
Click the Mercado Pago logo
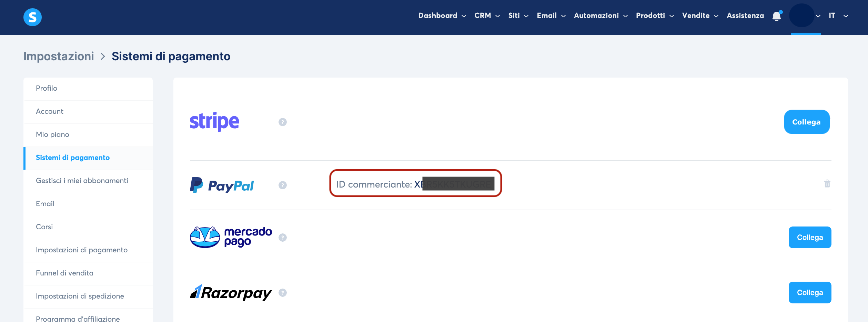[231, 237]
